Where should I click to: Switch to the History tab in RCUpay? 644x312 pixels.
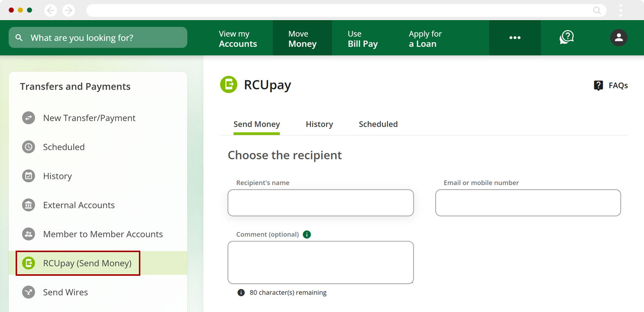[x=319, y=124]
